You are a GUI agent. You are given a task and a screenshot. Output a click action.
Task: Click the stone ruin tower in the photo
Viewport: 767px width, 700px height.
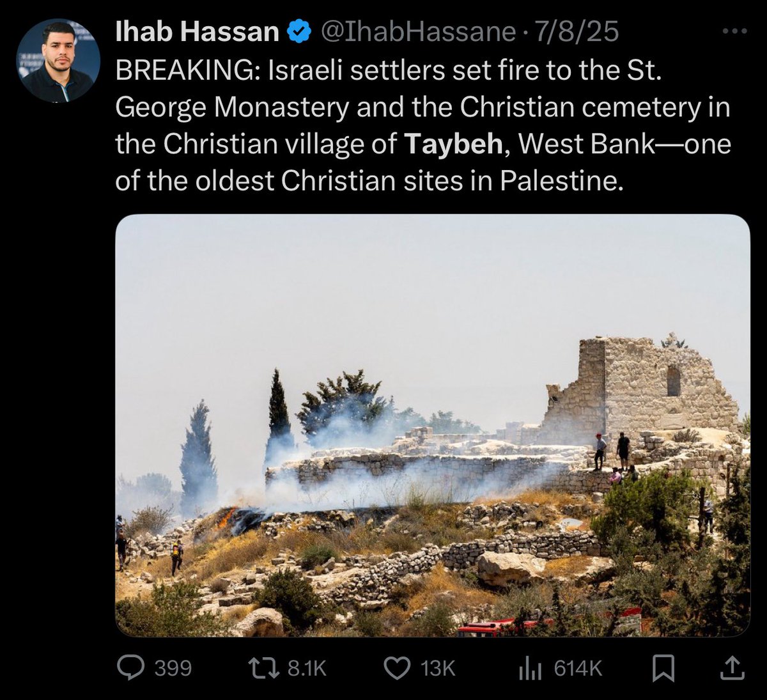639,385
